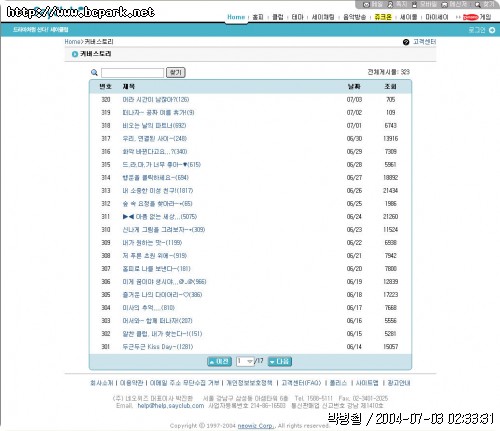Open post number 314 title link

coord(155,178)
